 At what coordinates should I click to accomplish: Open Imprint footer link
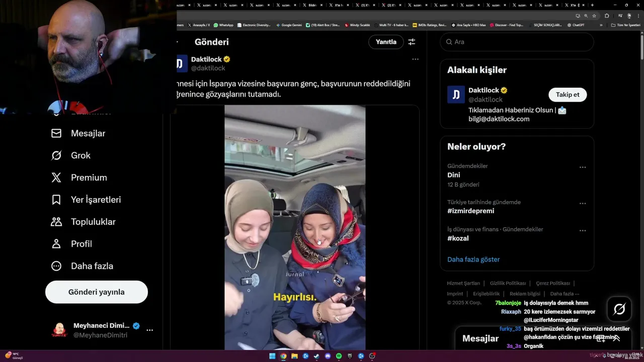[x=455, y=294]
